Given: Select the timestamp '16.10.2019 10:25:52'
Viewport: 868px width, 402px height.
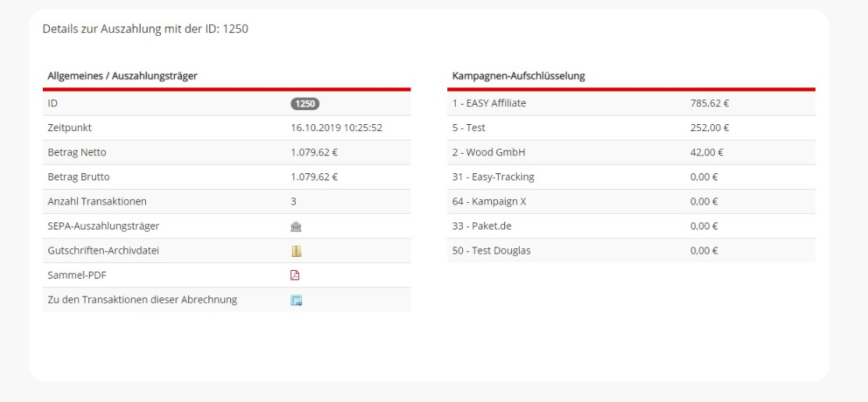Looking at the screenshot, I should coord(336,128).
